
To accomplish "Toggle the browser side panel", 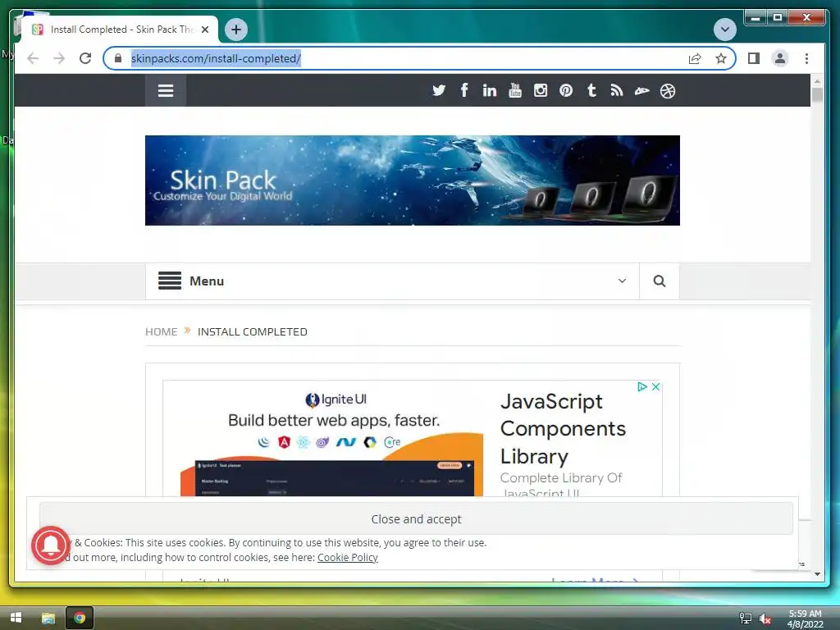I will click(754, 58).
